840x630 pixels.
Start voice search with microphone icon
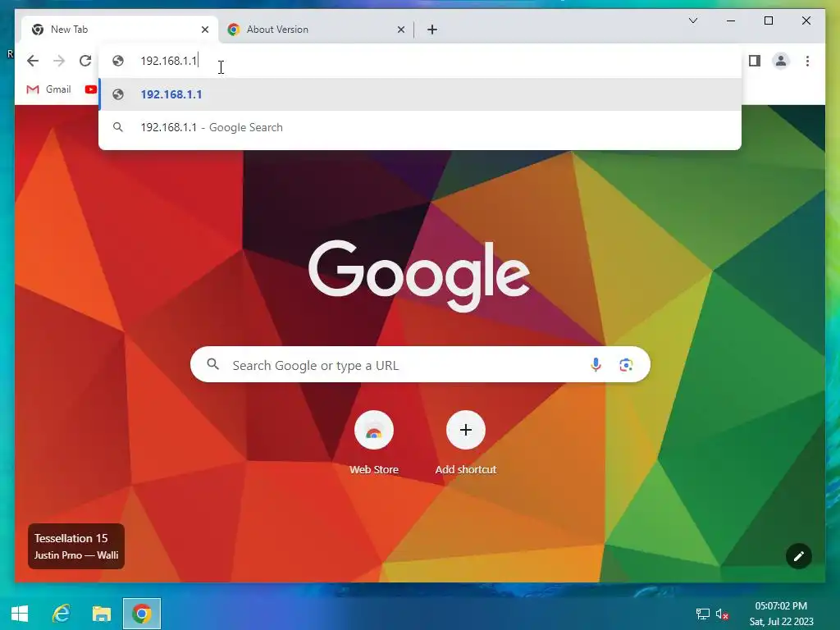(596, 365)
